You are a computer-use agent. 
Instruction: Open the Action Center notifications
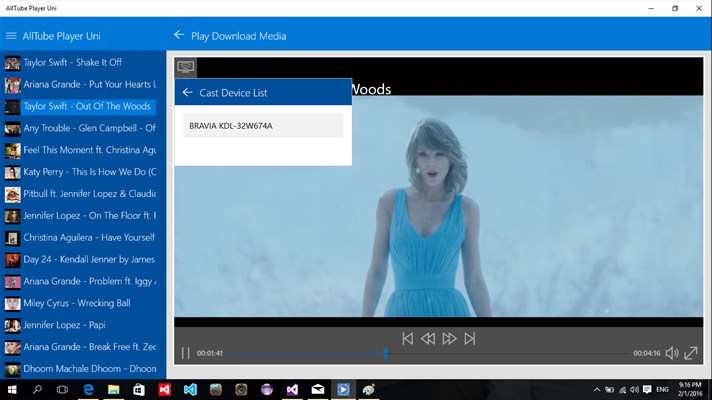(647, 390)
